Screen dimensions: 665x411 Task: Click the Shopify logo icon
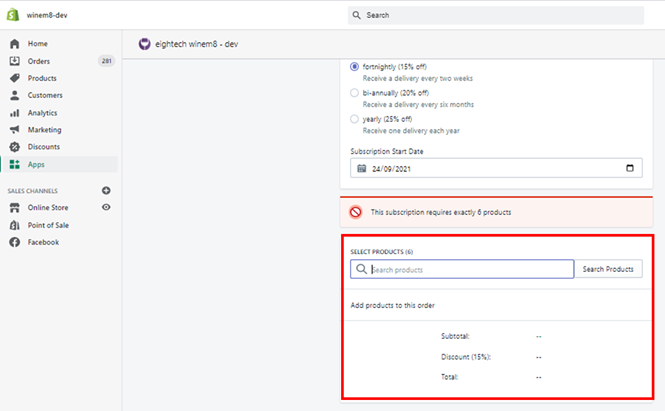tap(13, 15)
